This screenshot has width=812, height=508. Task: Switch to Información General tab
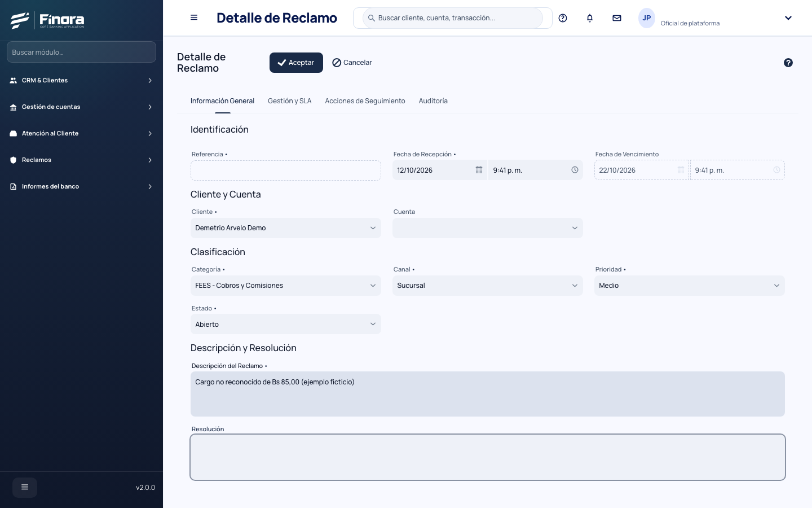[x=222, y=101]
